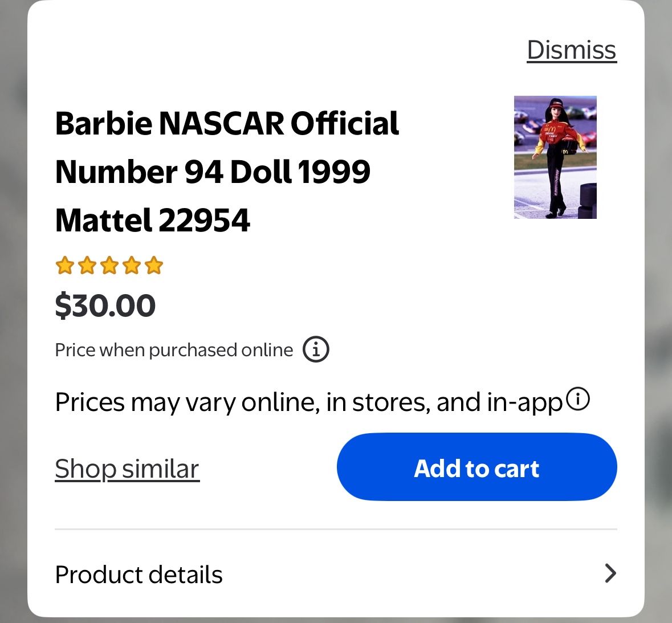672x623 pixels.
Task: Click the Product details row
Action: (x=139, y=574)
